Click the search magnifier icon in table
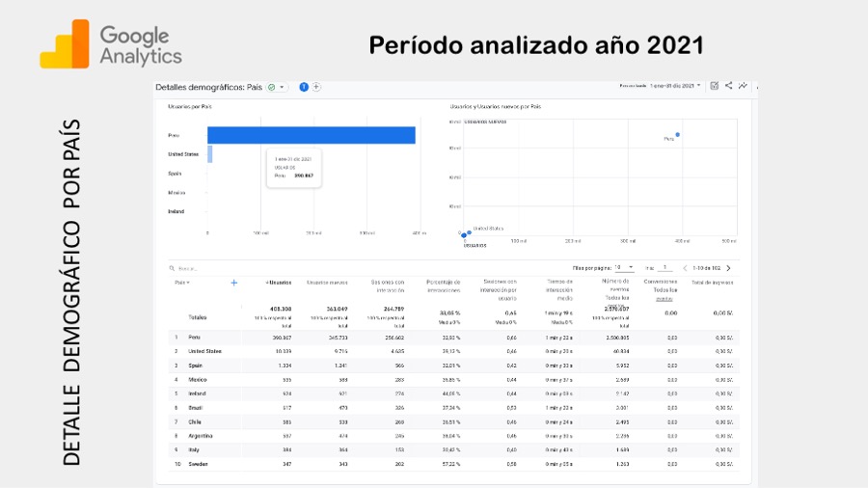 [x=172, y=268]
